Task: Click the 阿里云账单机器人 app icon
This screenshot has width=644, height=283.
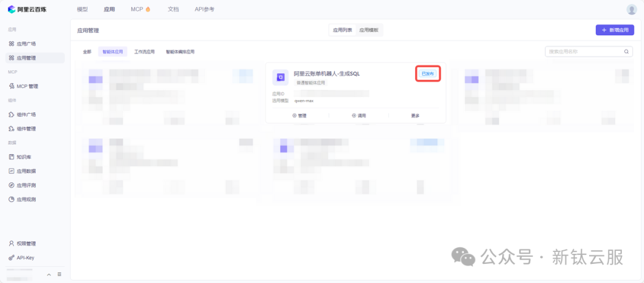Action: pyautogui.click(x=280, y=77)
